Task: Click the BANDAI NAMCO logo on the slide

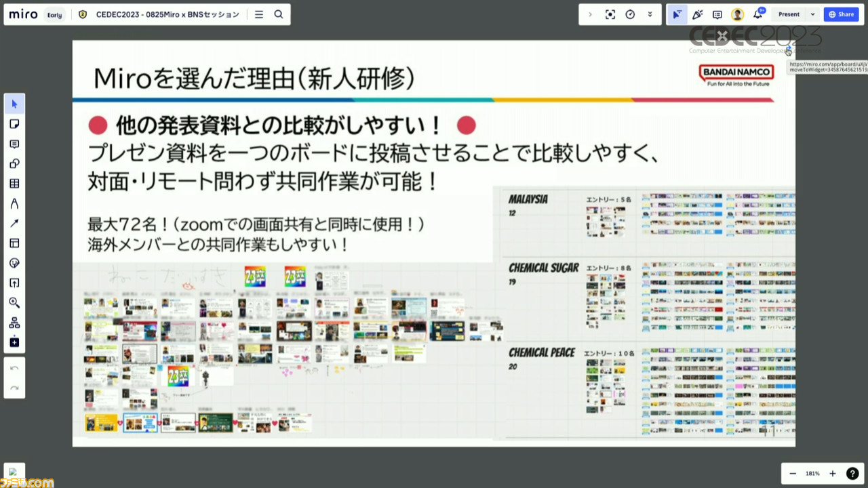Action: coord(736,76)
